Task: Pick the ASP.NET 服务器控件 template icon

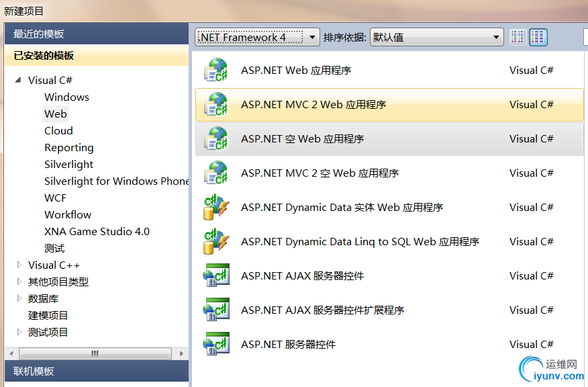Action: click(x=217, y=344)
